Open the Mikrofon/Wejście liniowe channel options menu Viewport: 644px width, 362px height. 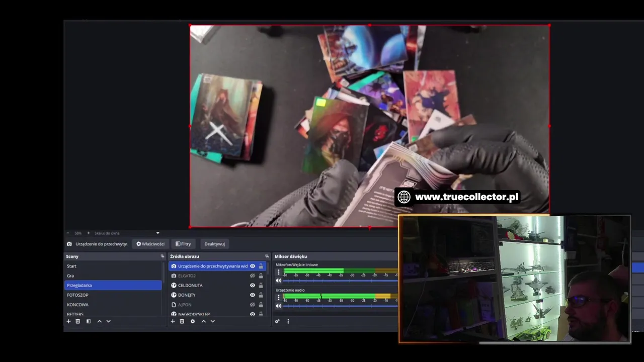pos(278,272)
